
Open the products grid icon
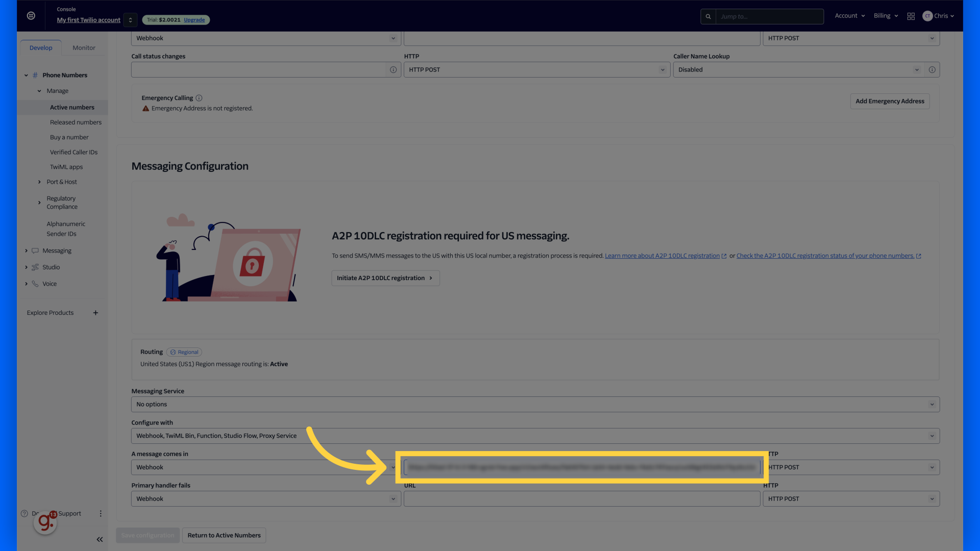pos(911,16)
